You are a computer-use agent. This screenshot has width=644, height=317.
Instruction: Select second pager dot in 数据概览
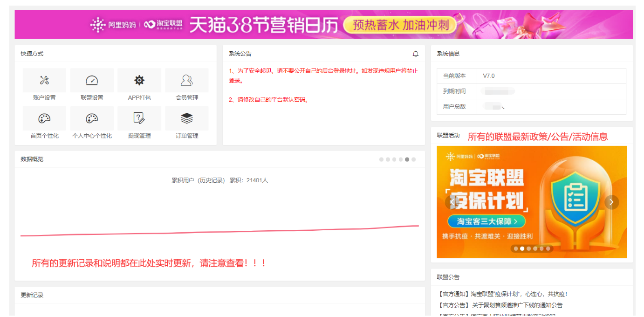point(388,159)
